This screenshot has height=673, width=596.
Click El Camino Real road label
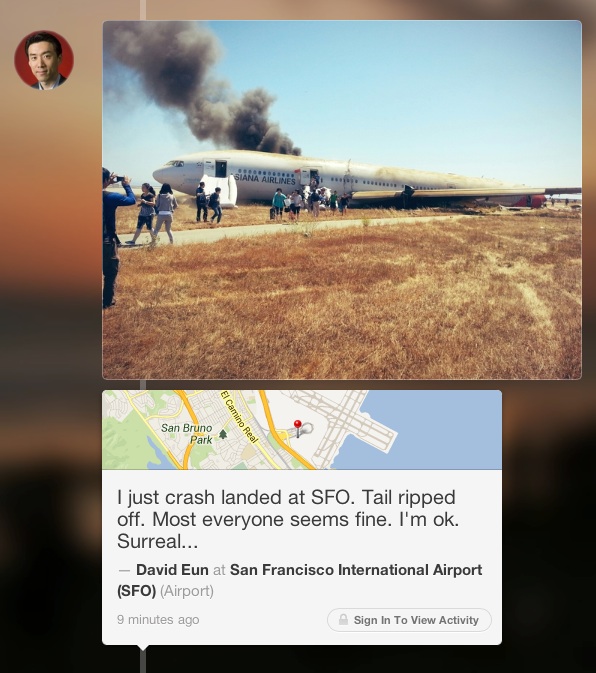coord(239,417)
